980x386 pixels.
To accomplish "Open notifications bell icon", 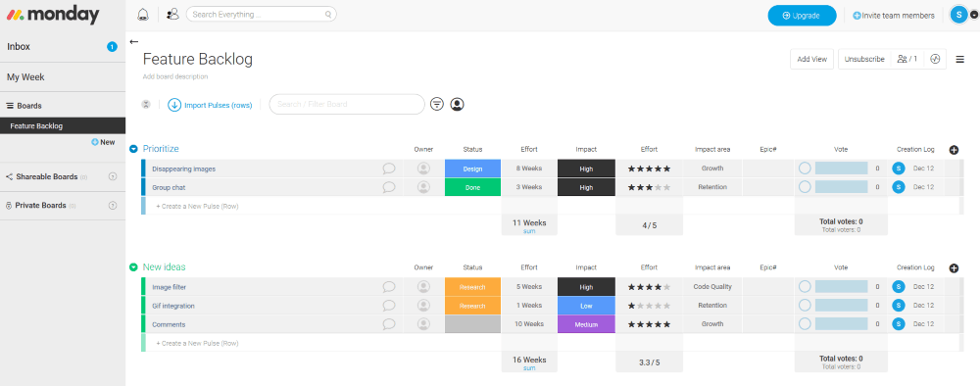I will [143, 15].
